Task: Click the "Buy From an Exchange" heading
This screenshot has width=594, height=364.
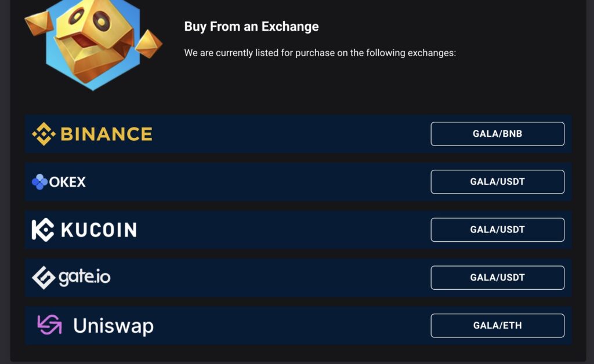Action: pyautogui.click(x=252, y=27)
